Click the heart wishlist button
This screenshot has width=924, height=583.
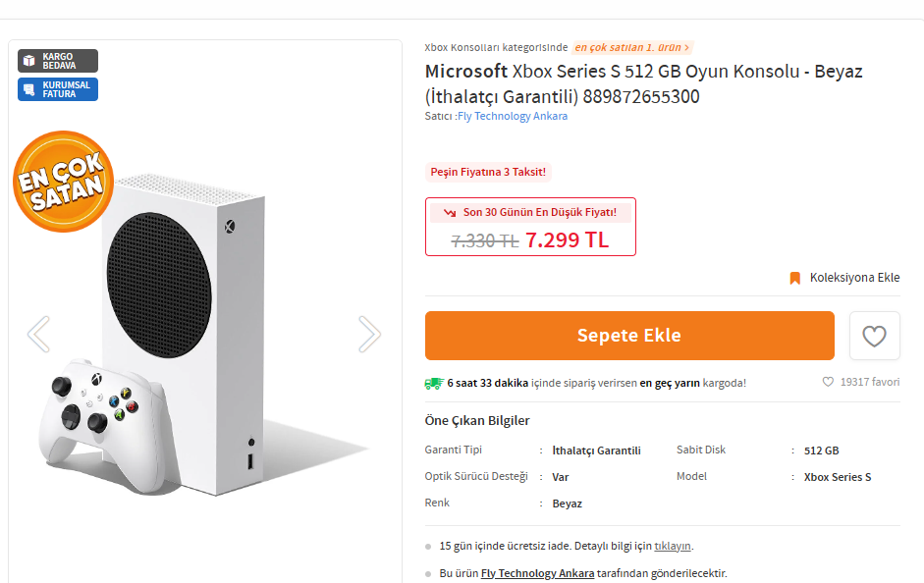click(x=874, y=336)
